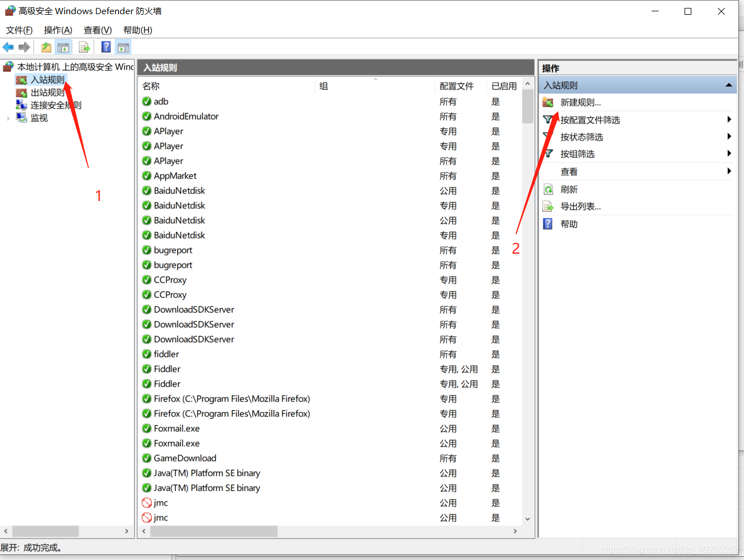Toggle the show/hide action pane toolbar icon
Image resolution: width=744 pixels, height=560 pixels.
(123, 48)
